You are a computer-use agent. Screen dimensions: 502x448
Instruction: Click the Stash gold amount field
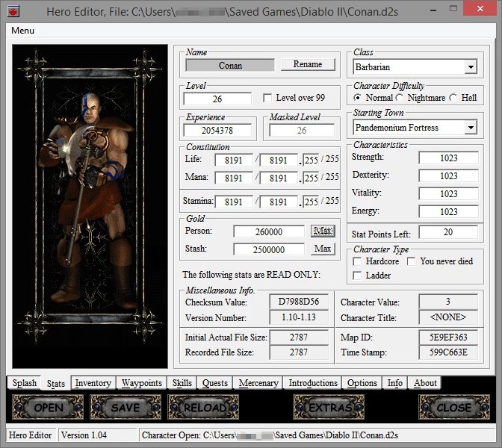(x=269, y=249)
